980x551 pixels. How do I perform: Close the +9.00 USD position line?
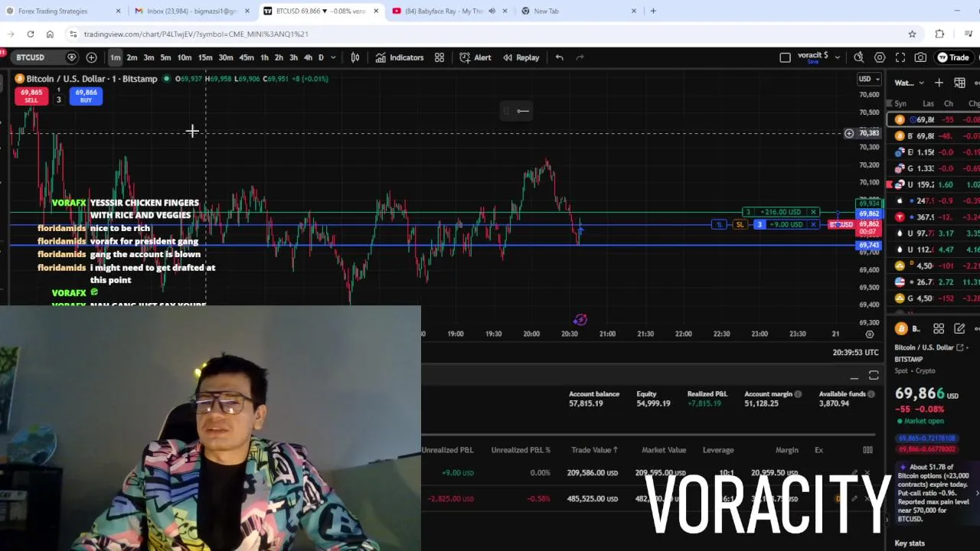point(813,224)
